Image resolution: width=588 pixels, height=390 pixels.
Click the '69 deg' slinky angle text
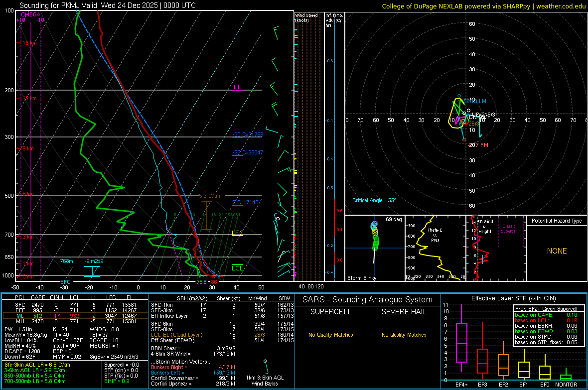pyautogui.click(x=394, y=219)
